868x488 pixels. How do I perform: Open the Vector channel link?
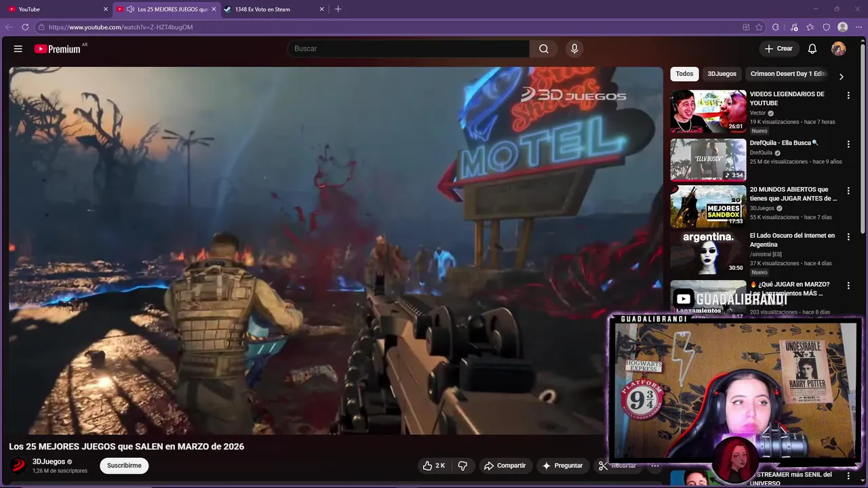[x=757, y=113]
